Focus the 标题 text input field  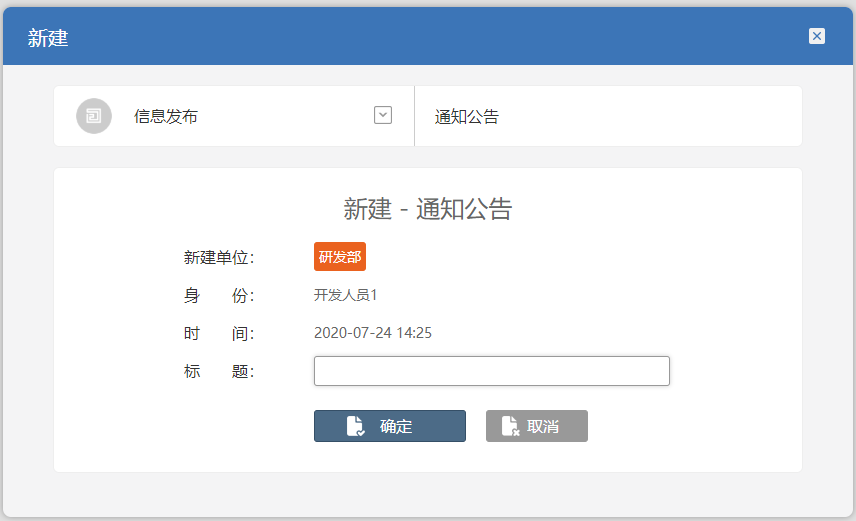pyautogui.click(x=491, y=371)
